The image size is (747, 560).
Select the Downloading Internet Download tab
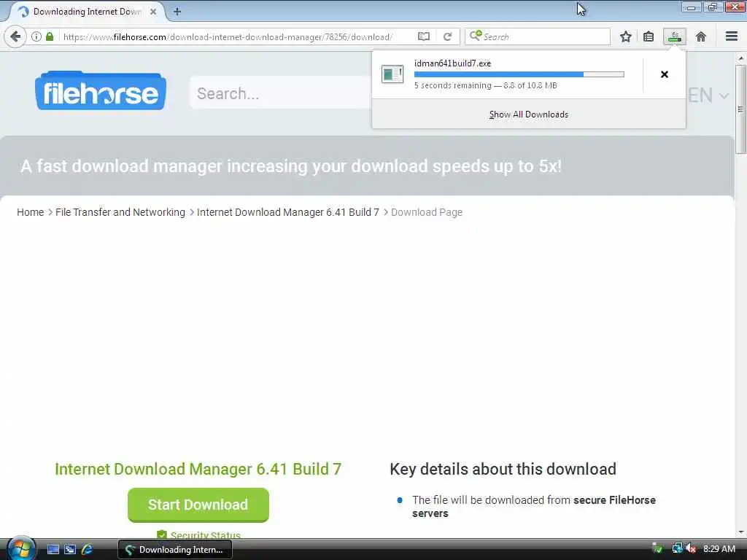[x=88, y=12]
